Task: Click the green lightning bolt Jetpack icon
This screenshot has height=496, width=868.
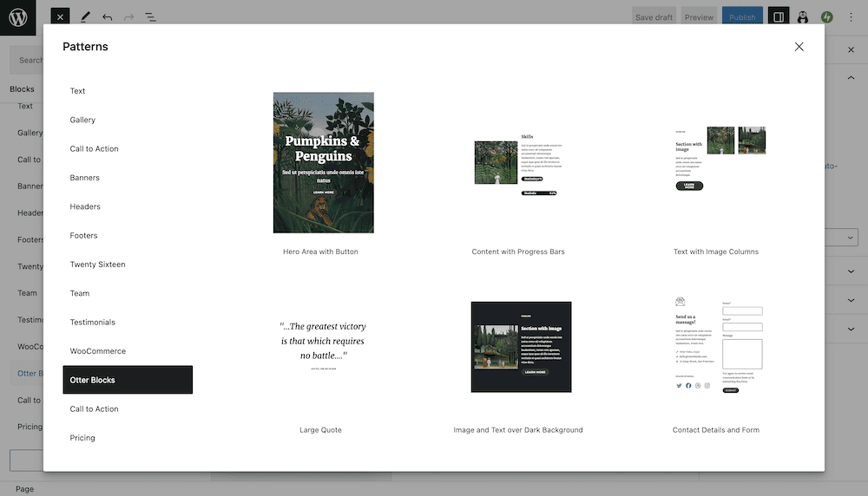Action: (x=827, y=17)
